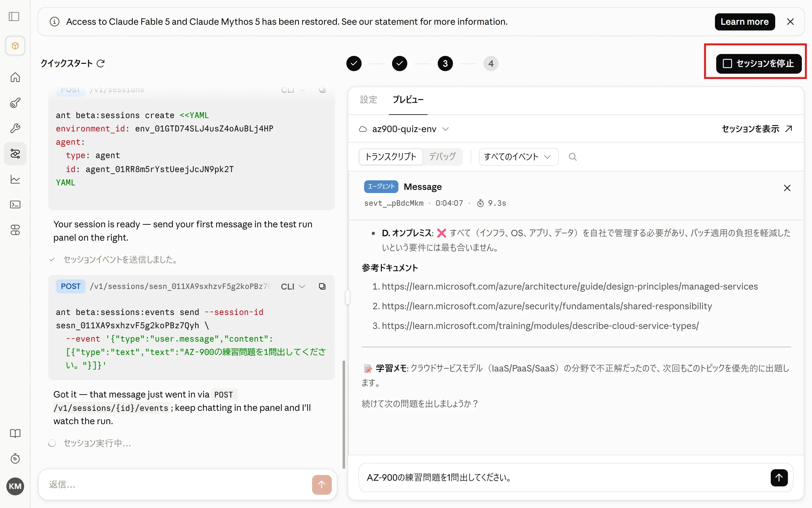
Task: Toggle the sidebar panel icon
Action: [14, 17]
